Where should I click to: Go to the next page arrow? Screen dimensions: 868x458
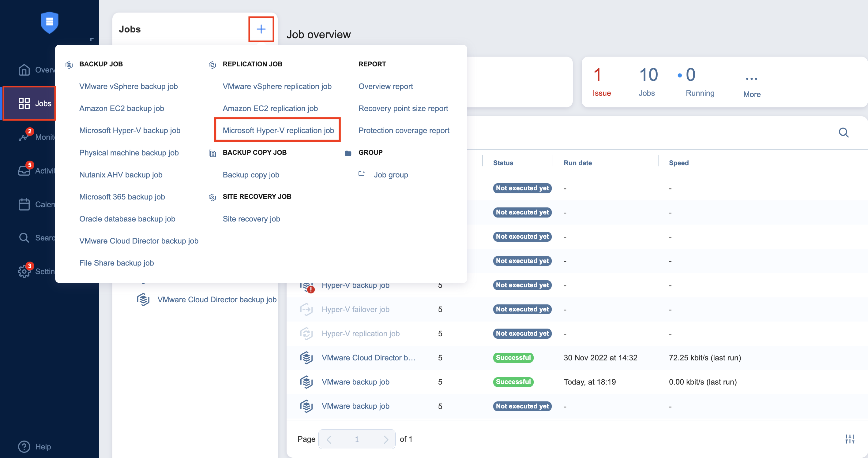[386, 439]
